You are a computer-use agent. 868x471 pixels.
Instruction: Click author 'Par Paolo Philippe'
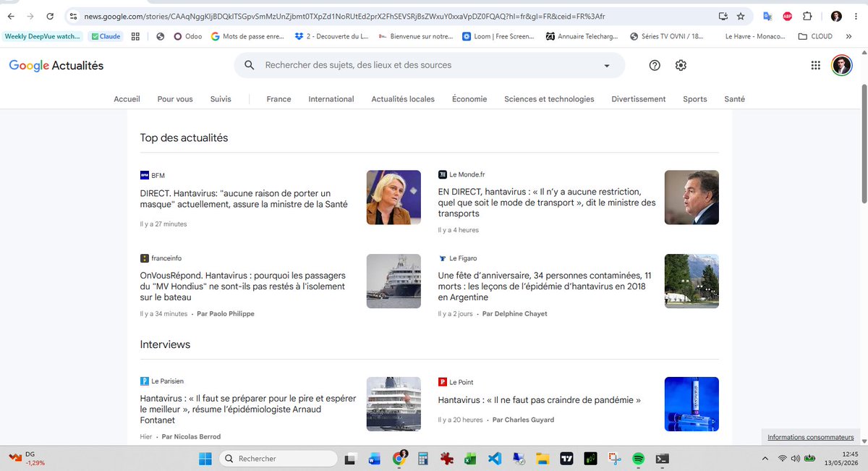[x=226, y=314]
